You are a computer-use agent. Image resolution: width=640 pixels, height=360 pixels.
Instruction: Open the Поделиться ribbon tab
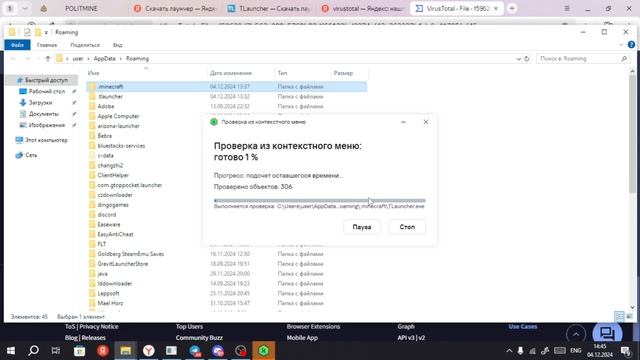point(85,45)
